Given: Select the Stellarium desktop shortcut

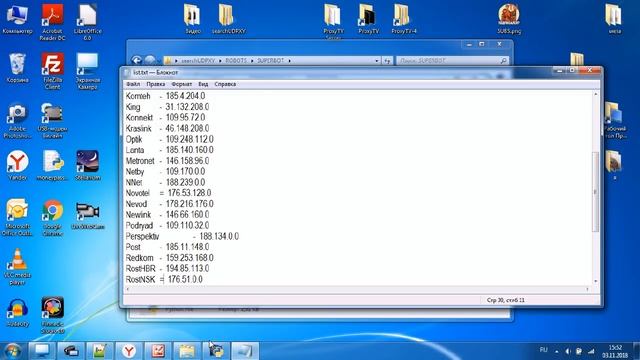Looking at the screenshot, I should point(87,165).
